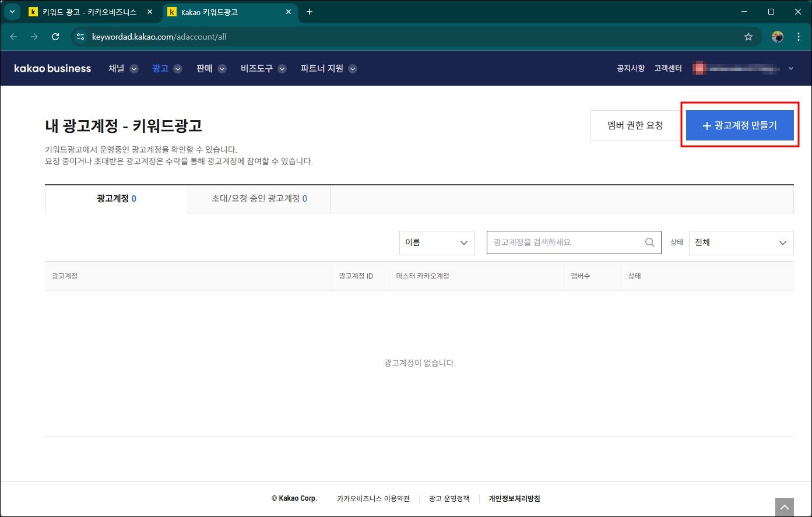
Task: Open the 전체 status filter dropdown
Action: click(741, 242)
